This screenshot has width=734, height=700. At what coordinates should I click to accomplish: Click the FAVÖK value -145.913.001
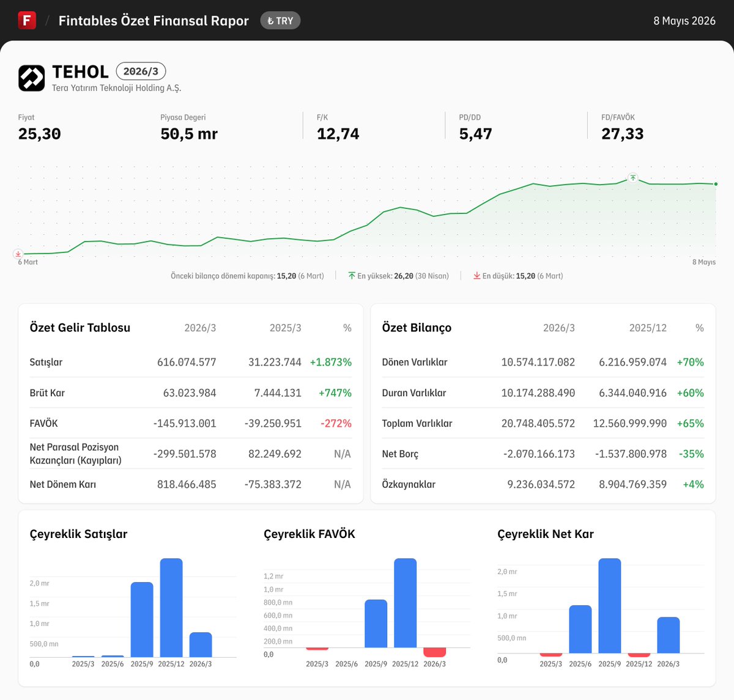[x=185, y=423]
